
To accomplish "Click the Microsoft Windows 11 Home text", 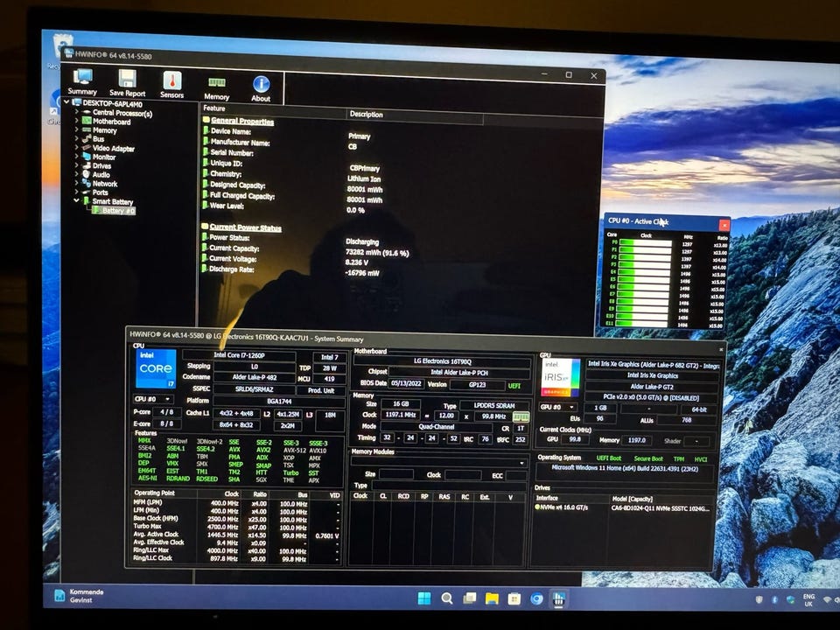I will point(625,469).
